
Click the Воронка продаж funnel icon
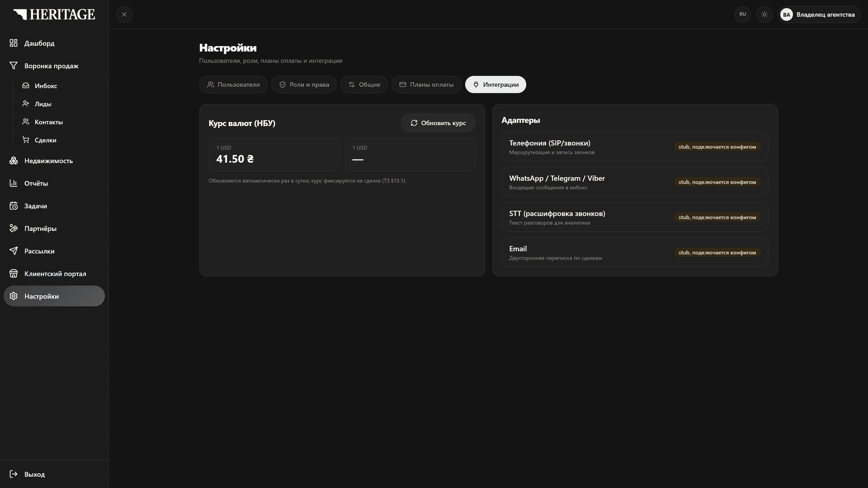(14, 66)
